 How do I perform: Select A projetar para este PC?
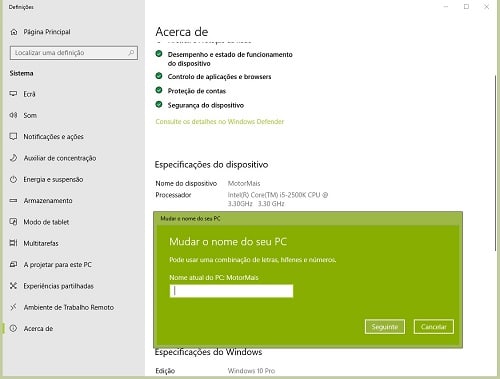point(57,265)
